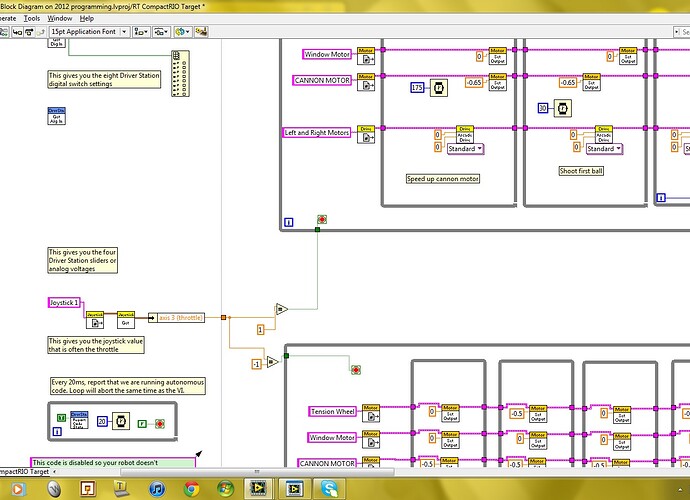This screenshot has width=690, height=500.
Task: Open the Tools menu
Action: (x=32, y=18)
